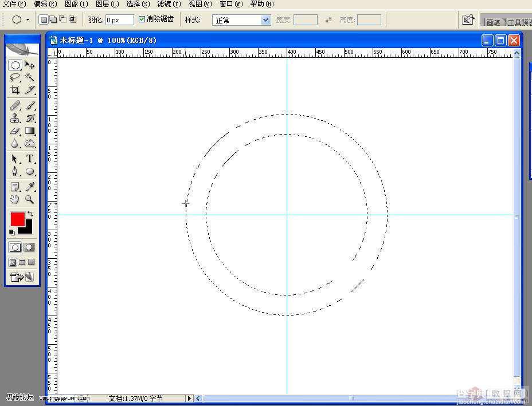The height and width of the screenshot is (406, 532).
Task: Choose Intersect with Selection mode
Action: point(73,19)
